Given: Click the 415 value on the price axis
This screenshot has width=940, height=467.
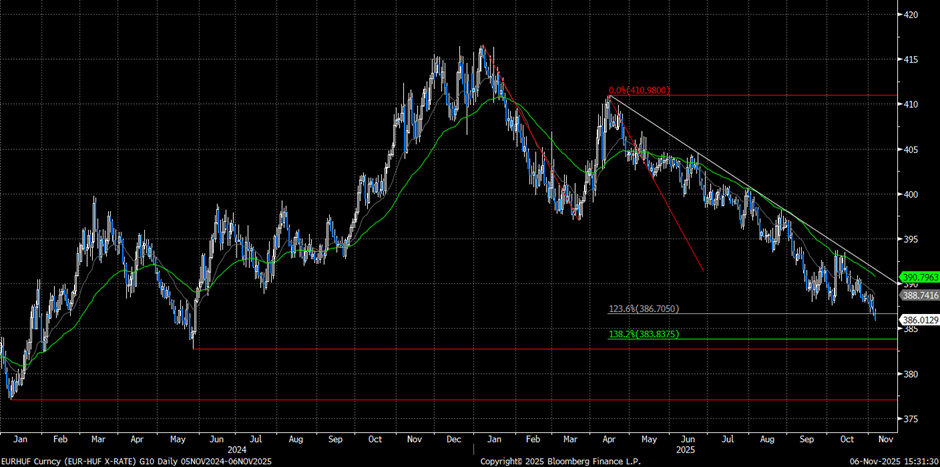Looking at the screenshot, I should click(912, 59).
